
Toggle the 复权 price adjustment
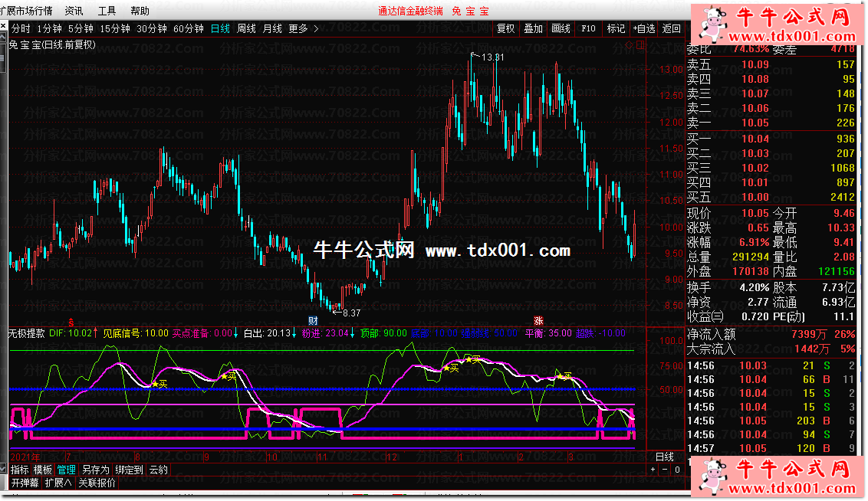[x=506, y=28]
